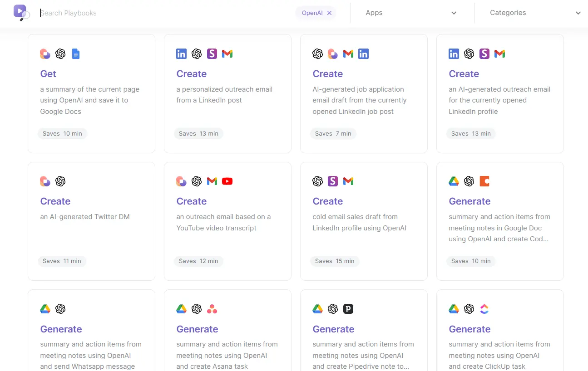The height and width of the screenshot is (371, 588).
Task: Click OpenAI icon on Google Docs summary card
Action: (x=60, y=54)
